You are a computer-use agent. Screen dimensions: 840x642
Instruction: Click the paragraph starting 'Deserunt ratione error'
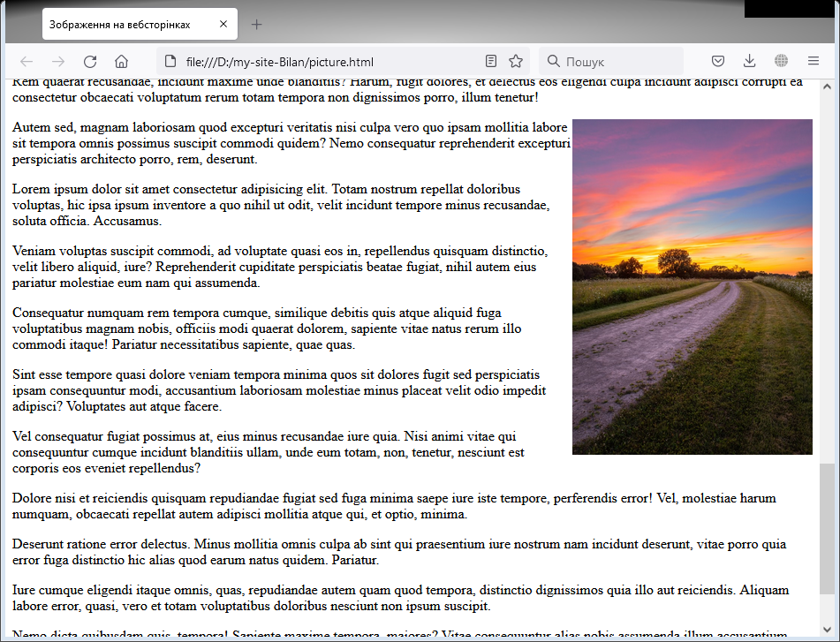point(399,552)
